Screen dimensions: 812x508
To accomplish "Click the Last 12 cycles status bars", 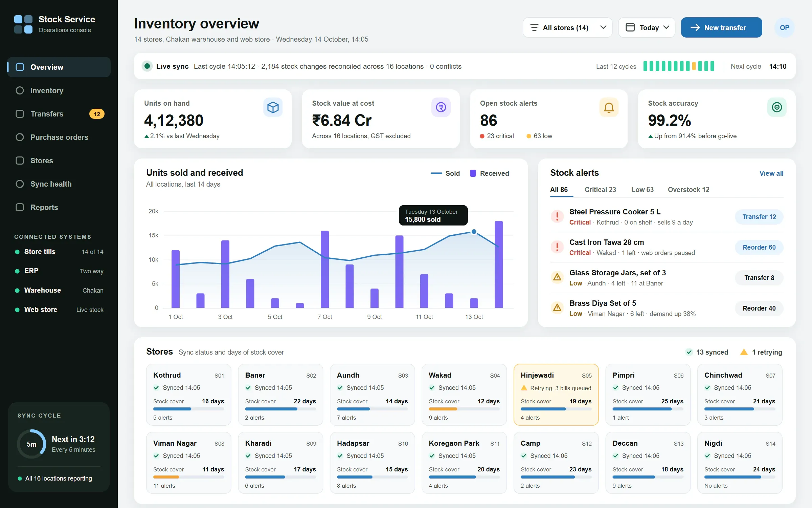I will coord(678,66).
